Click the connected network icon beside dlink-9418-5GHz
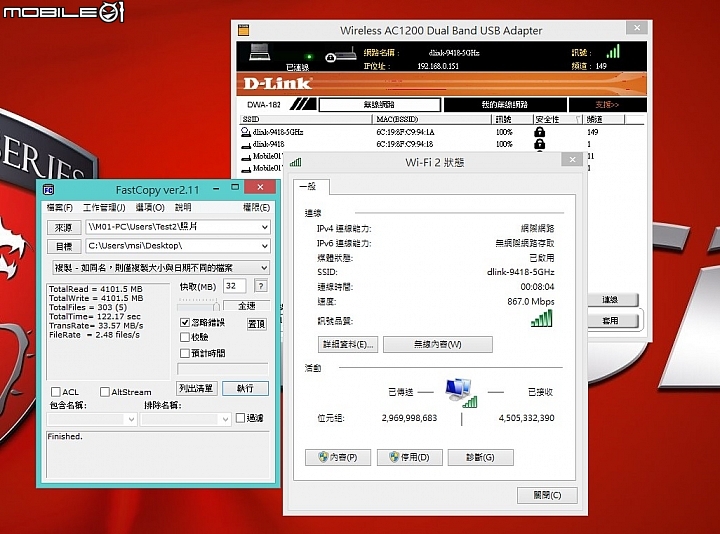Screen dimensions: 720x534 coord(246,132)
